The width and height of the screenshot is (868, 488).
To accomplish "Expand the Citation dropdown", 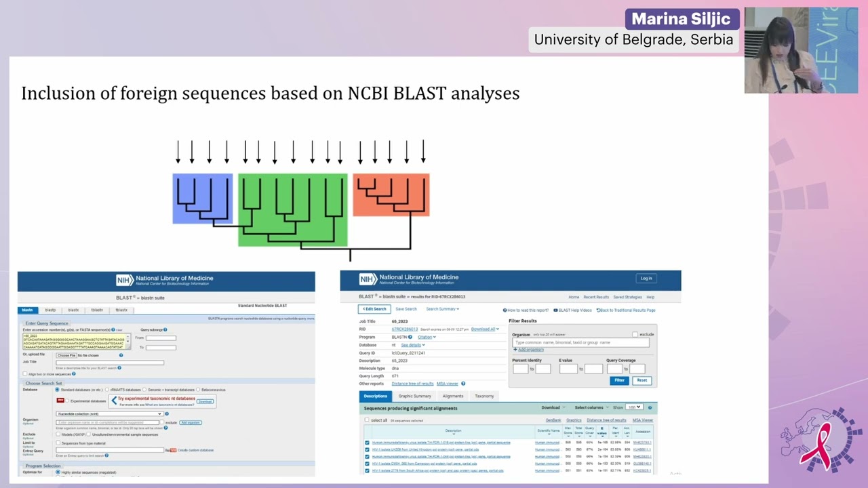I will [x=427, y=337].
